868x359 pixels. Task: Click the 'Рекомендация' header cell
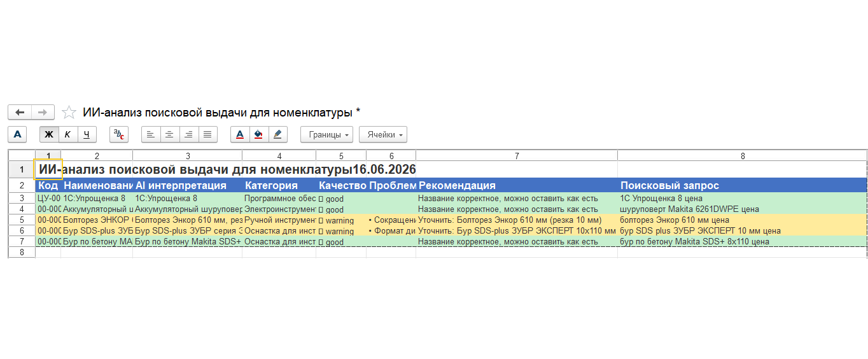point(517,185)
